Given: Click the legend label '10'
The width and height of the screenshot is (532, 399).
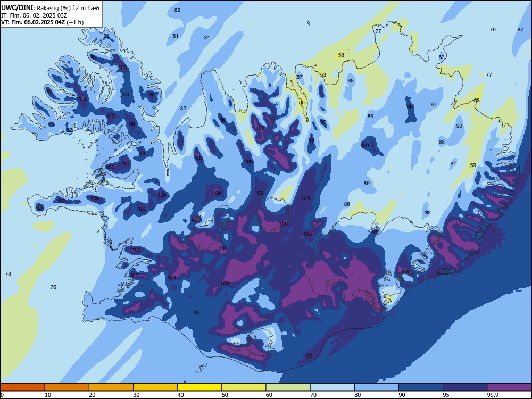Looking at the screenshot, I should [48, 395].
